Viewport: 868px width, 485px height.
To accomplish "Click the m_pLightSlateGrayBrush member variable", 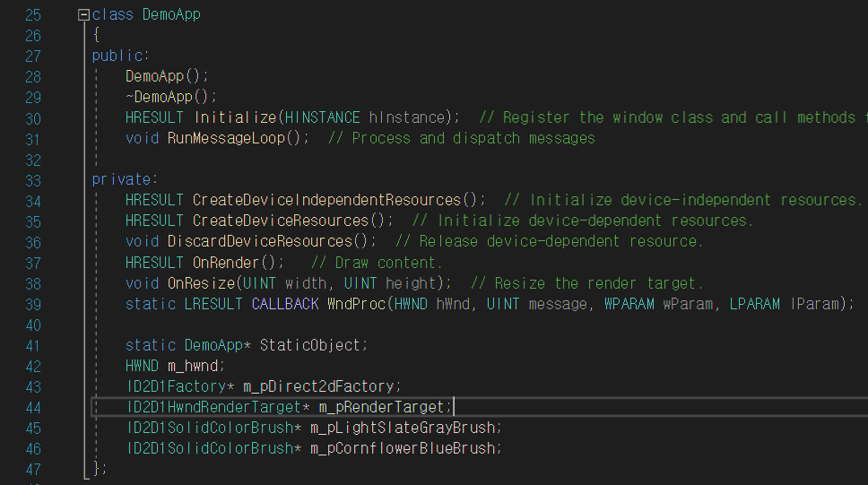I will 403,428.
